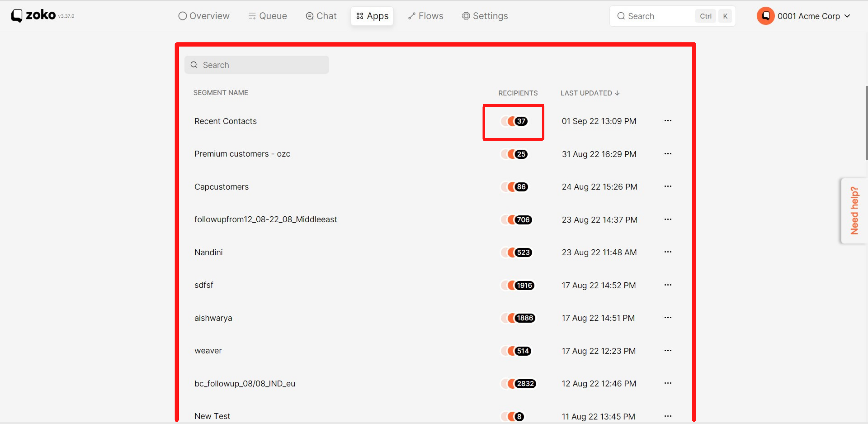This screenshot has width=868, height=424.
Task: Sort by Segment Name column header
Action: (221, 93)
